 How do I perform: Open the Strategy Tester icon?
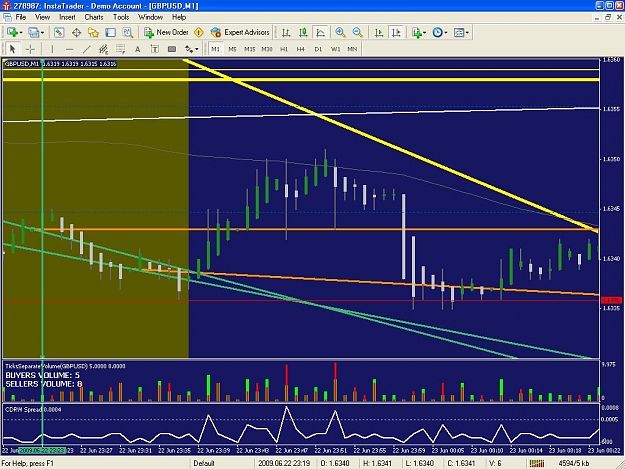point(128,33)
